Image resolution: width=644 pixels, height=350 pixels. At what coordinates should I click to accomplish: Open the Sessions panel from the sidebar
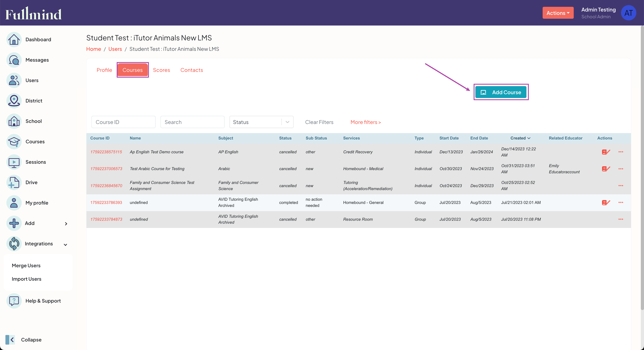pyautogui.click(x=14, y=162)
